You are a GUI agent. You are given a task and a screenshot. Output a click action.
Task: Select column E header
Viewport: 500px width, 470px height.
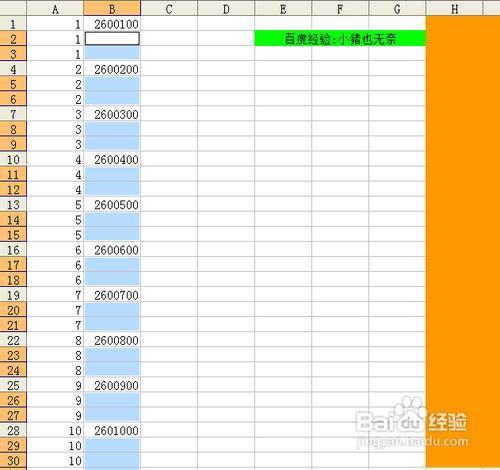pyautogui.click(x=283, y=8)
